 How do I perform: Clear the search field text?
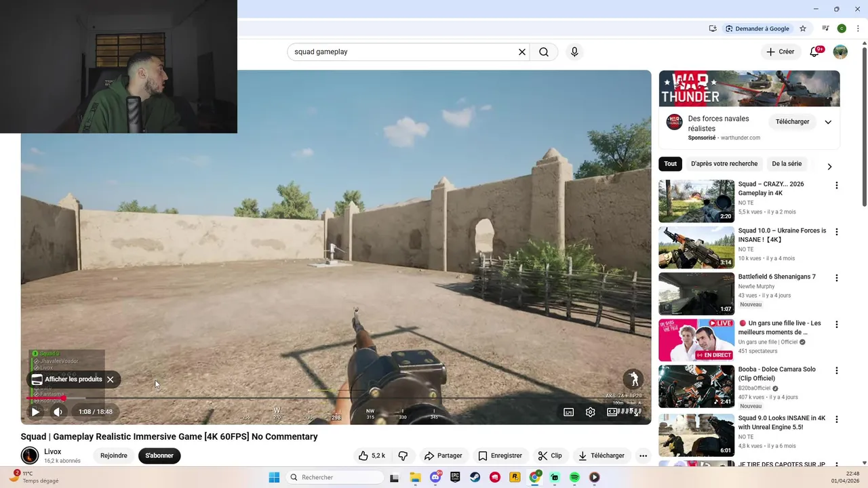[x=522, y=52]
